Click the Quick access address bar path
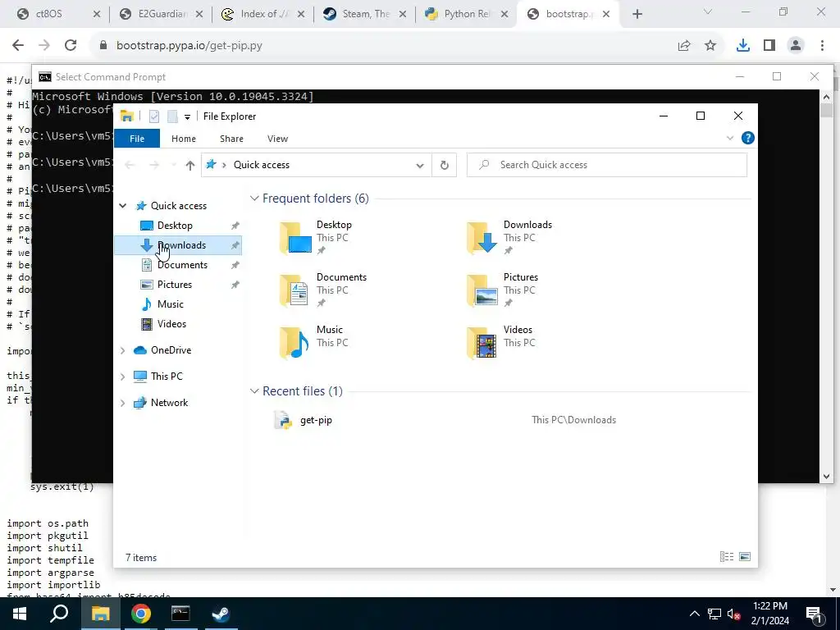Viewport: 840px width, 630px height. tap(262, 165)
